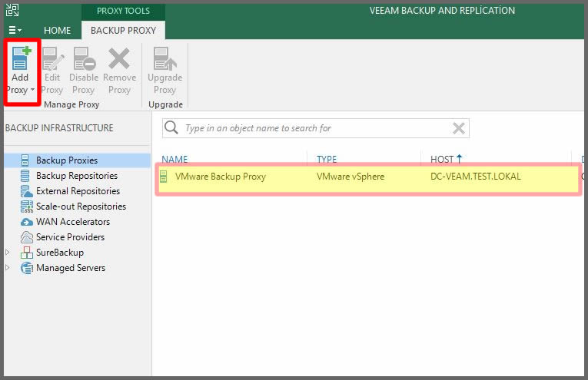Viewport: 588px width, 380px height.
Task: Click the Backup Proxies tree icon
Action: coord(25,160)
